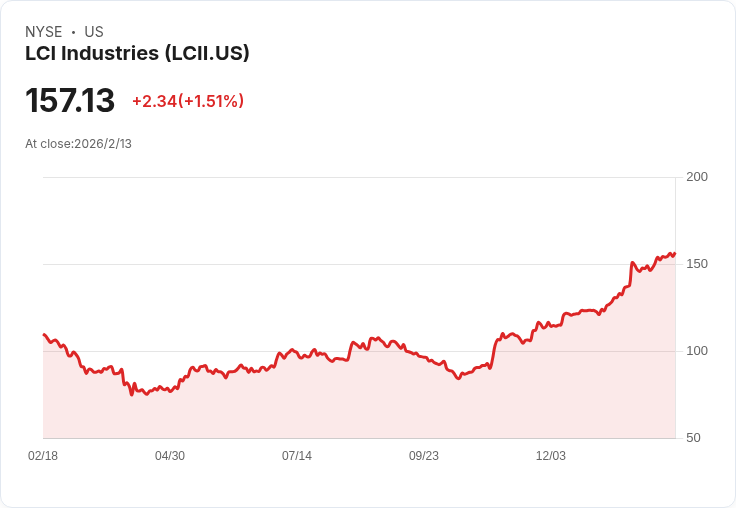Click the pink shaded area under the line

coord(360,400)
